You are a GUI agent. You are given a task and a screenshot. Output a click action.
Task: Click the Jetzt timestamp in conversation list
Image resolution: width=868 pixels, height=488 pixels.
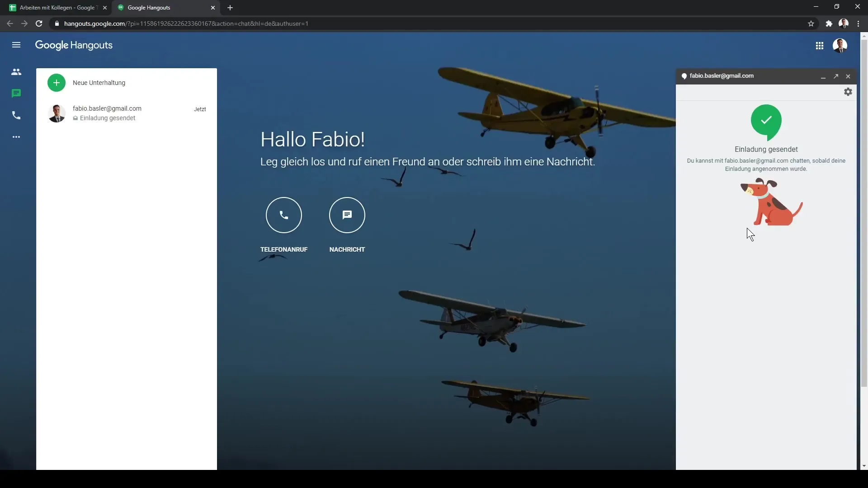tap(200, 109)
